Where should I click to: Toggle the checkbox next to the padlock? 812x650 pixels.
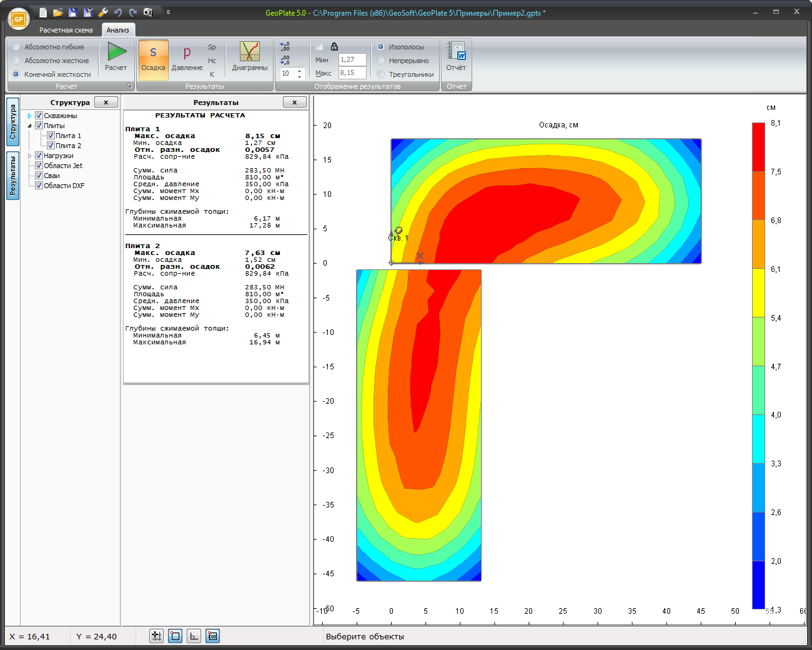tap(319, 47)
